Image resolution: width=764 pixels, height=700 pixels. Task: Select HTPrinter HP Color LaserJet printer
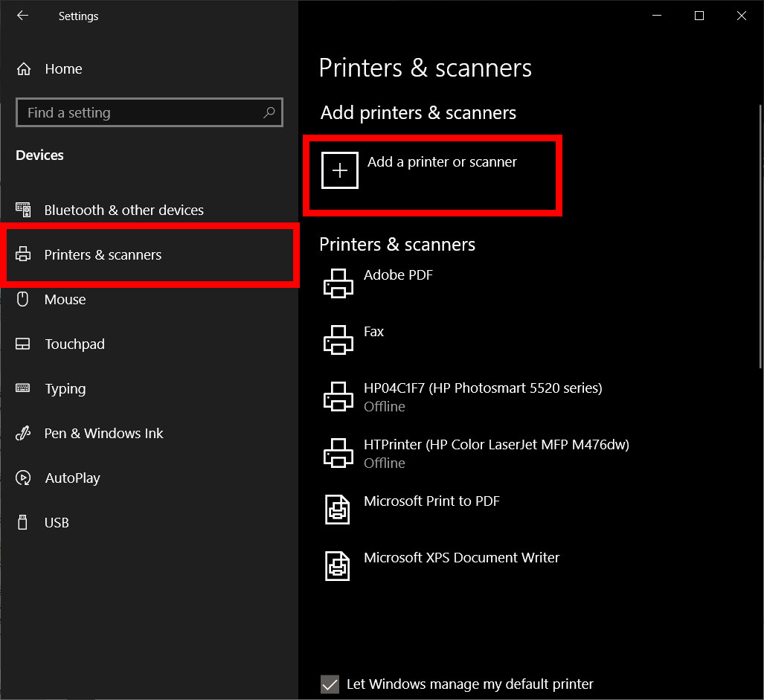495,445
